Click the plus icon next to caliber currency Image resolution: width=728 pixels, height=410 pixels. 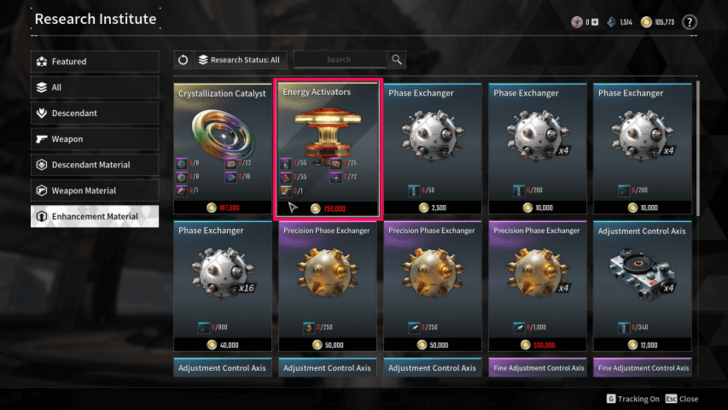pyautogui.click(x=595, y=22)
